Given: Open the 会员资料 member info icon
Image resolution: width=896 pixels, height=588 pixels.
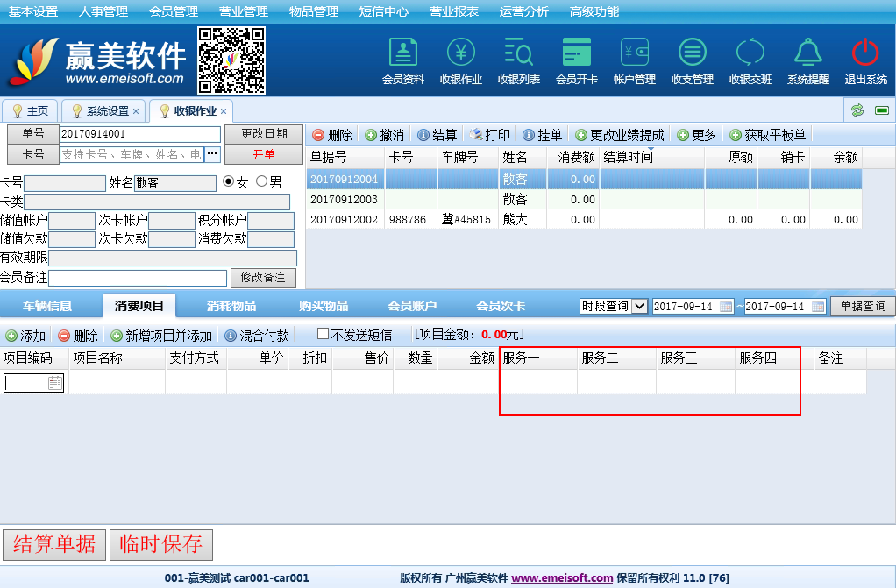Looking at the screenshot, I should coord(403,53).
